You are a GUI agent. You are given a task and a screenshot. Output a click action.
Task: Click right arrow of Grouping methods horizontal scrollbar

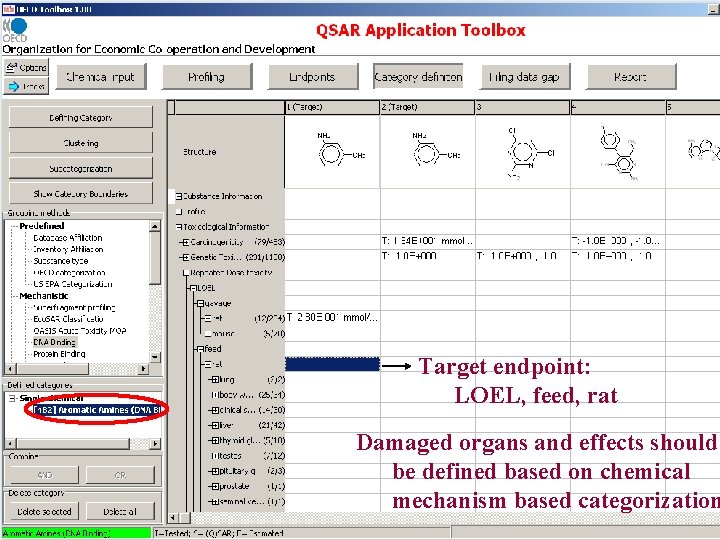click(x=143, y=368)
